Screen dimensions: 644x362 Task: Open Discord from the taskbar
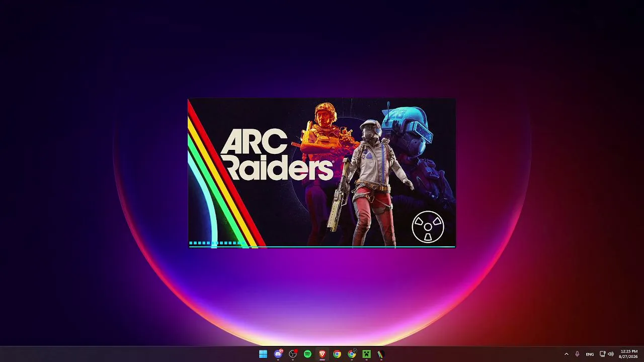point(278,354)
